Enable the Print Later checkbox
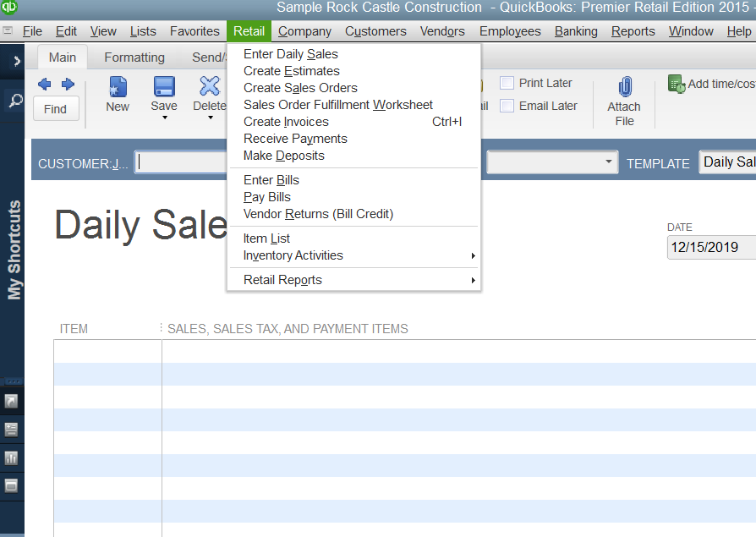The height and width of the screenshot is (537, 756). [507, 83]
